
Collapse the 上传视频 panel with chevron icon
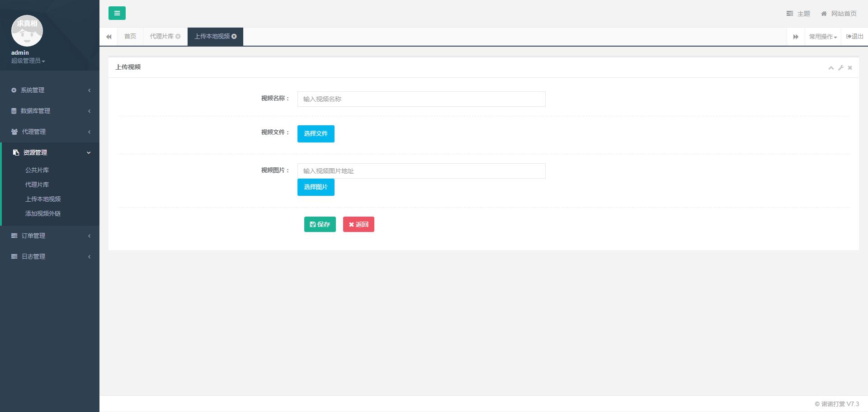point(830,68)
